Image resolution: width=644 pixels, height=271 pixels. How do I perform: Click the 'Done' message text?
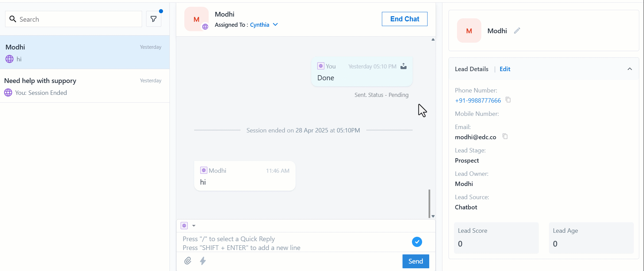[326, 78]
